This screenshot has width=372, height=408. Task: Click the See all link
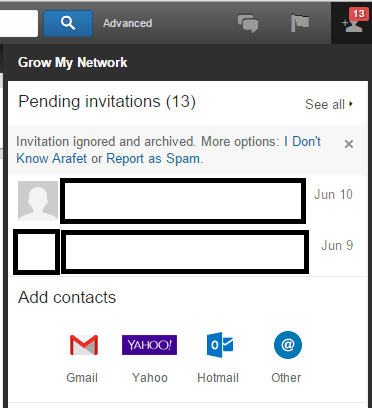[329, 104]
